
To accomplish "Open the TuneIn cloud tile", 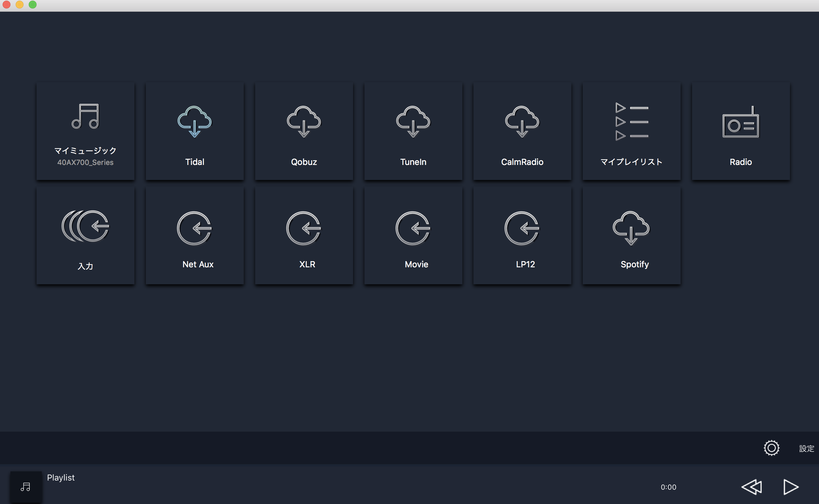I will 413,131.
